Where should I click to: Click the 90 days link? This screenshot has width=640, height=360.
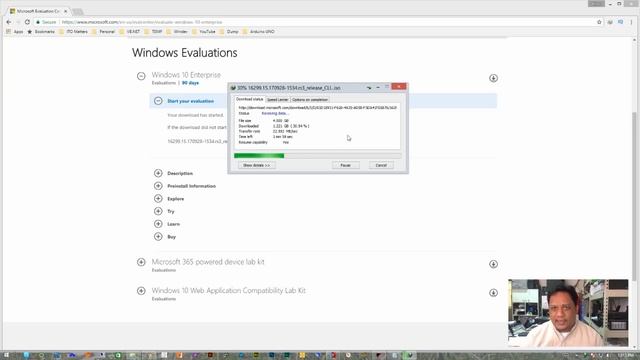(190, 83)
